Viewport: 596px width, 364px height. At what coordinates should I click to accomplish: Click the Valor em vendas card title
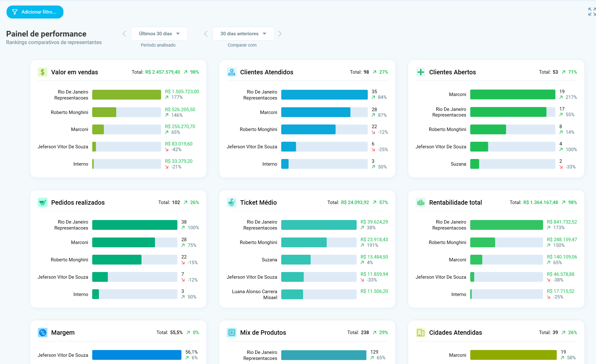coord(75,72)
